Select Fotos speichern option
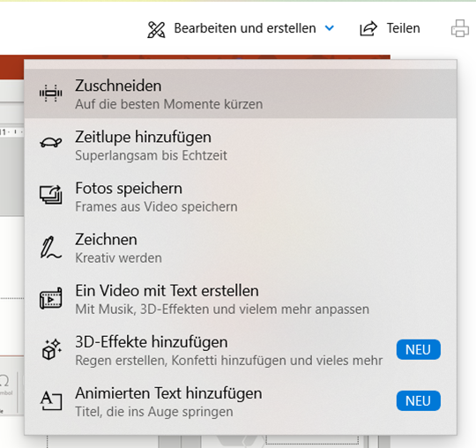 tap(241, 196)
